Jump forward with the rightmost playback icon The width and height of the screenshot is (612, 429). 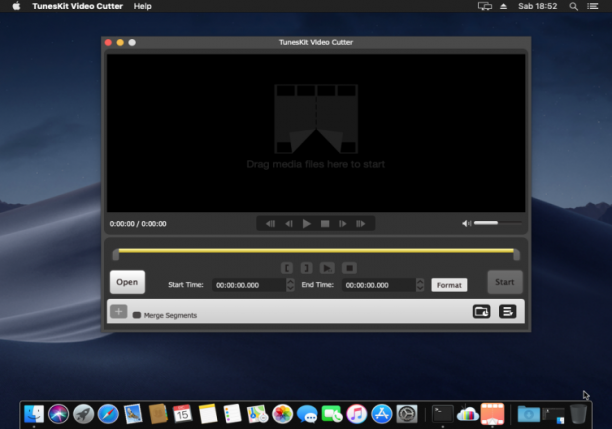tap(361, 224)
